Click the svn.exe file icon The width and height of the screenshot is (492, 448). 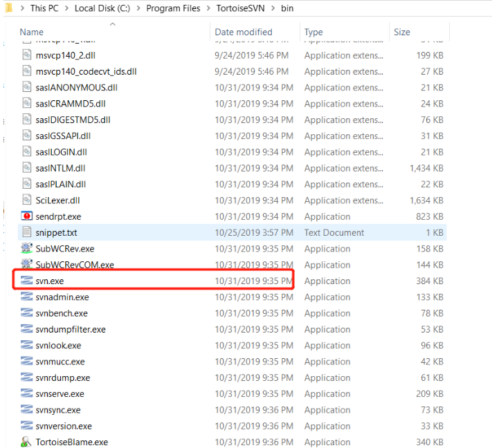pos(26,281)
